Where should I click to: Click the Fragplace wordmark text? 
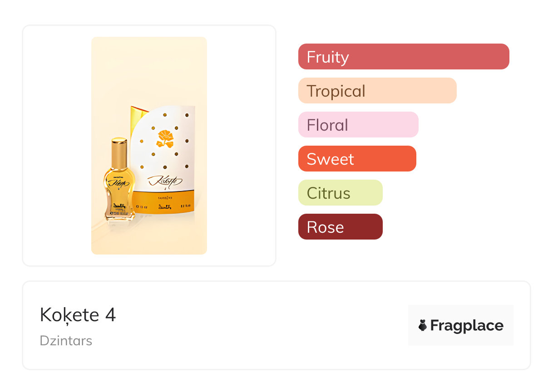[466, 325]
